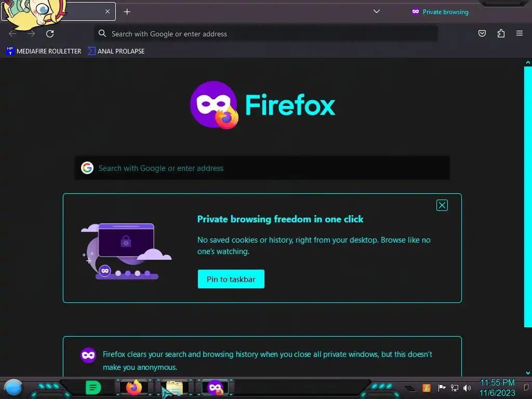This screenshot has height=399, width=532.
Task: Click the mask icon in the info card
Action: pos(88,355)
